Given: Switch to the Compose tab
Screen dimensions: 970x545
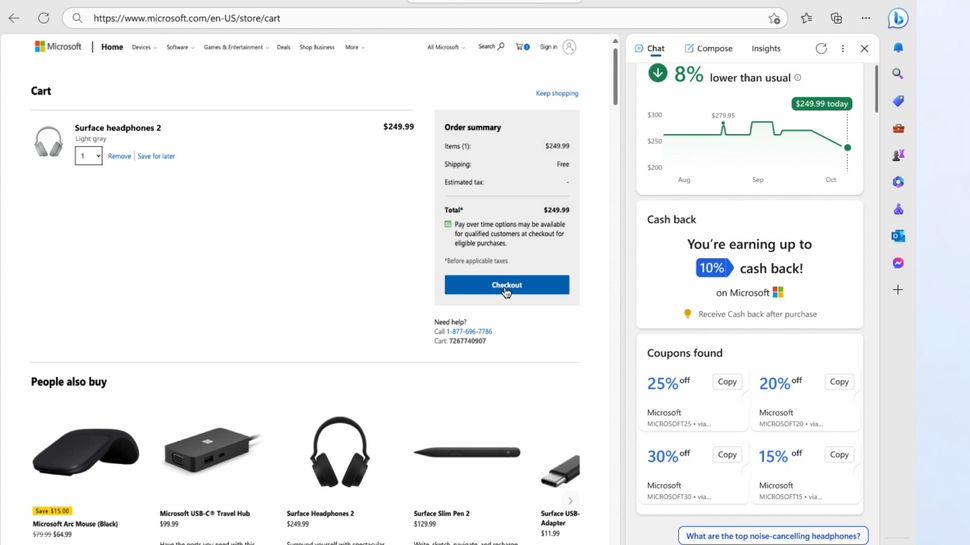Looking at the screenshot, I should 708,48.
